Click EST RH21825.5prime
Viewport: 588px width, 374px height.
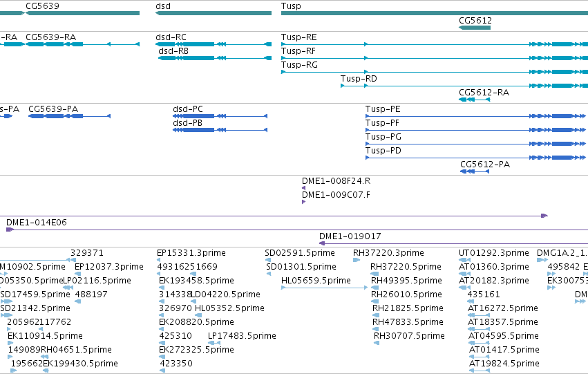408,309
